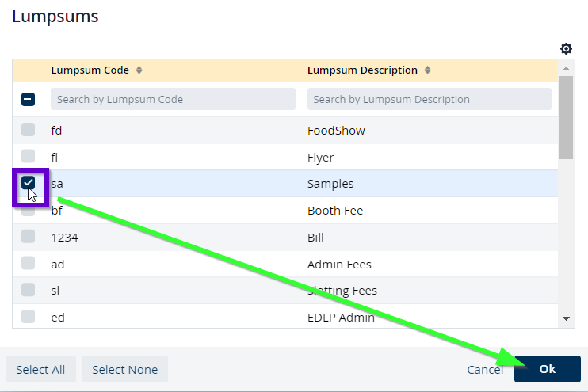Check the Slotting Fees row checkbox
The height and width of the screenshot is (392, 588).
pos(28,290)
